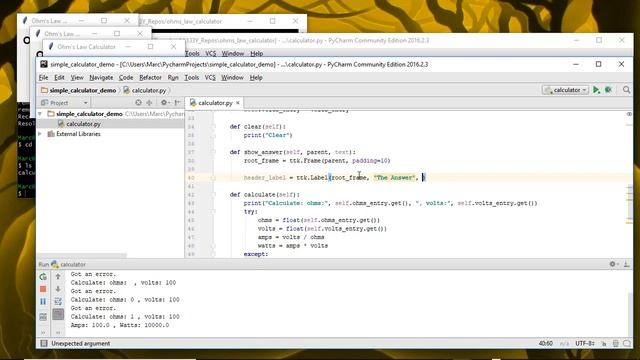Click 'Amps: 100.0 , Watts: 10000.0' console line
The image size is (640, 360).
[x=120, y=325]
